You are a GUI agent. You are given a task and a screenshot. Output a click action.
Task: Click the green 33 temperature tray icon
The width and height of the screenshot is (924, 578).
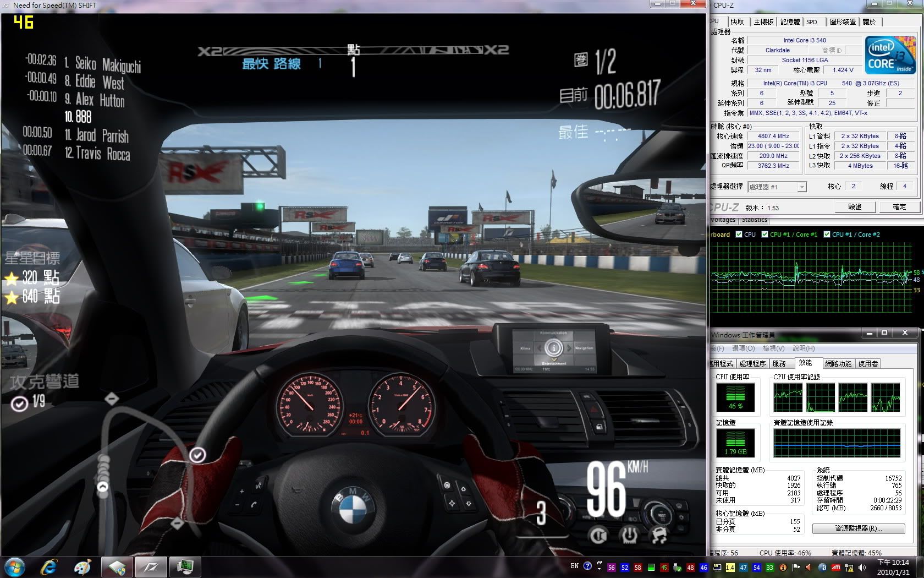(x=769, y=568)
